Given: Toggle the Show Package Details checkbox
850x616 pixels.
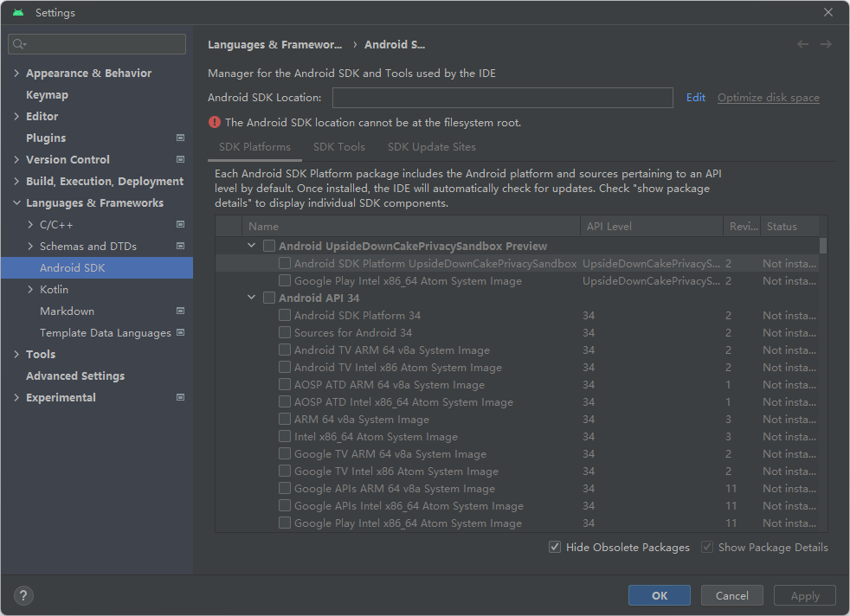Looking at the screenshot, I should [x=707, y=547].
